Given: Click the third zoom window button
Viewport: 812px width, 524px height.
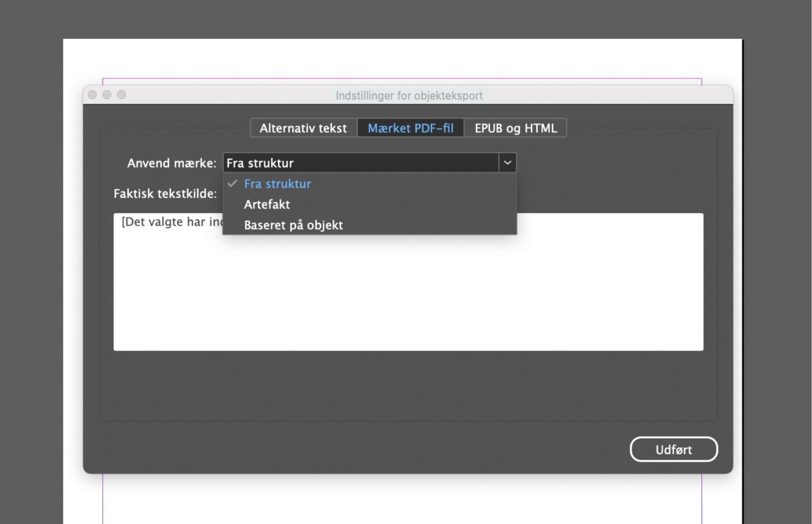Looking at the screenshot, I should coord(121,95).
